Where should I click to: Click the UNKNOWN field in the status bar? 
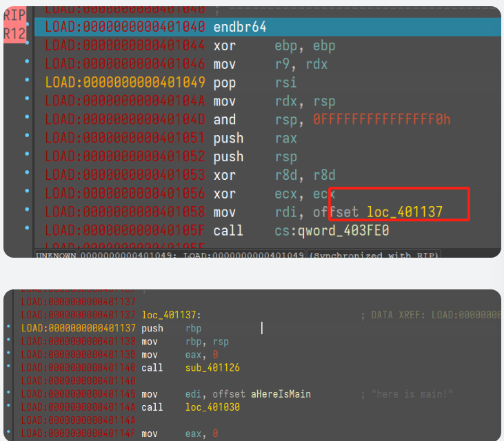point(57,255)
